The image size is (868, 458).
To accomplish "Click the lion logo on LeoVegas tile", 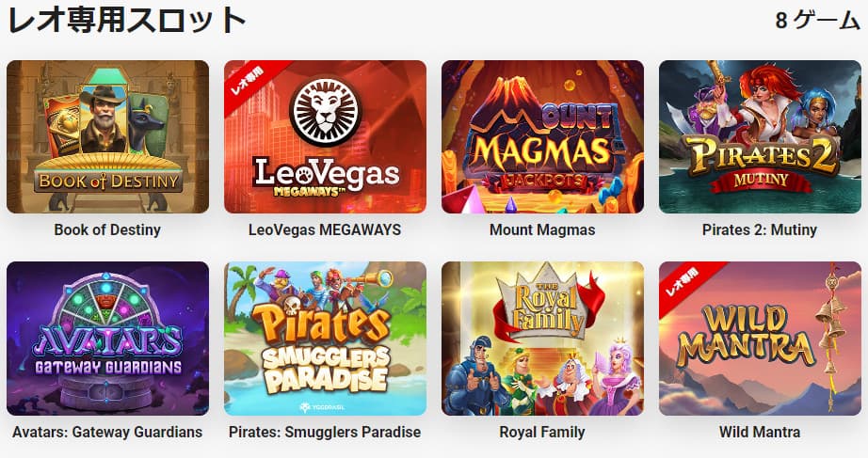I will pyautogui.click(x=325, y=112).
